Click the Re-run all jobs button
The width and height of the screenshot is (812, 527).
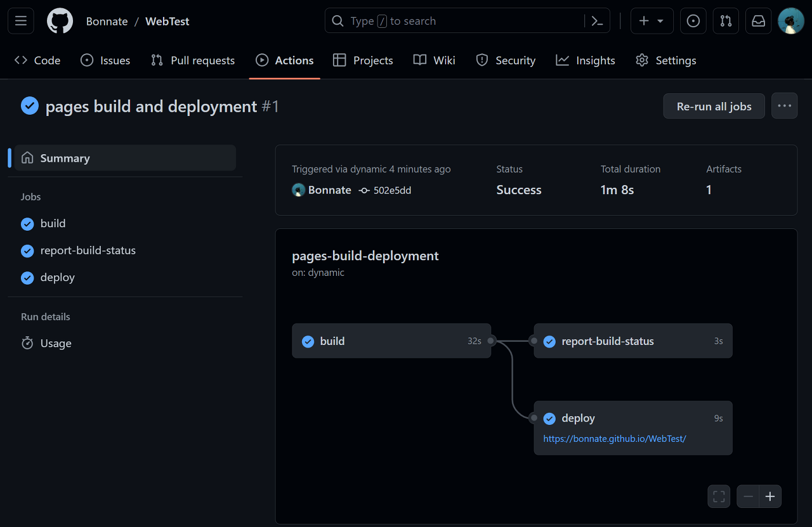click(714, 106)
